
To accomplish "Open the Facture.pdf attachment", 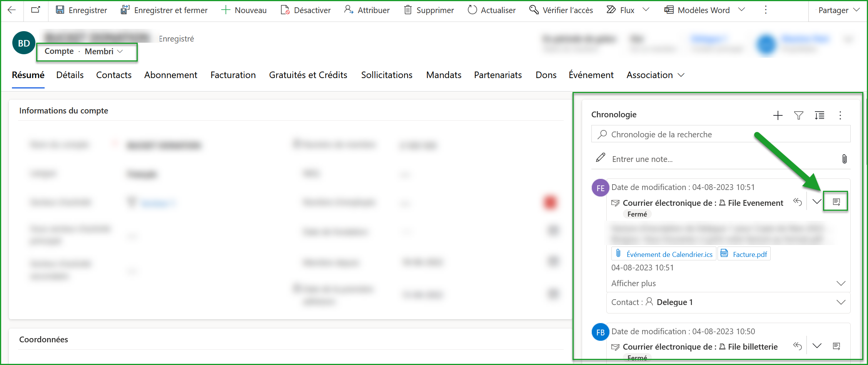I will (749, 254).
